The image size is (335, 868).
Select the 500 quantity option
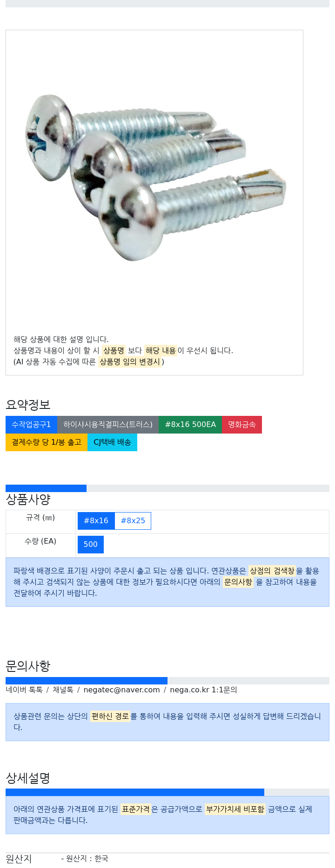click(91, 545)
